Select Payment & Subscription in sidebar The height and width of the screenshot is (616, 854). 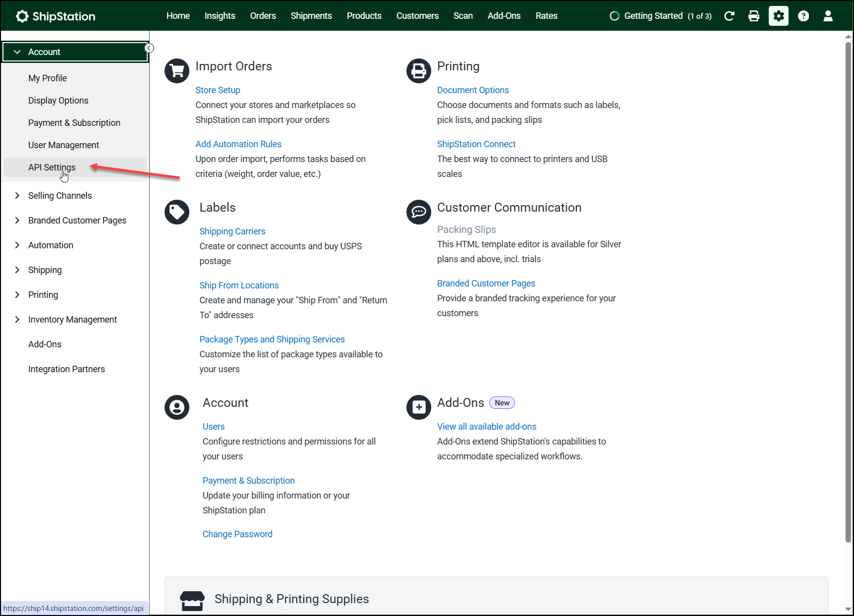point(75,123)
